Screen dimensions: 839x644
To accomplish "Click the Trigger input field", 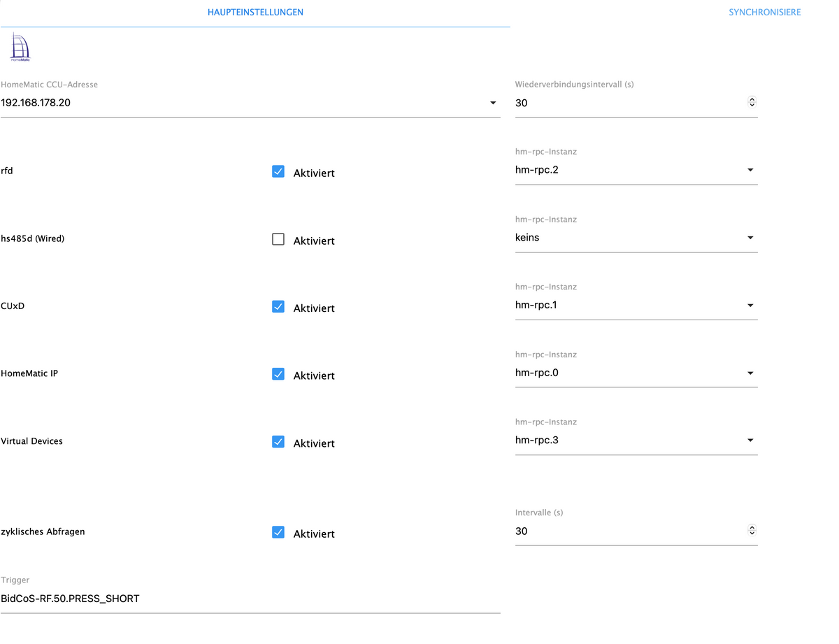I will pyautogui.click(x=250, y=599).
